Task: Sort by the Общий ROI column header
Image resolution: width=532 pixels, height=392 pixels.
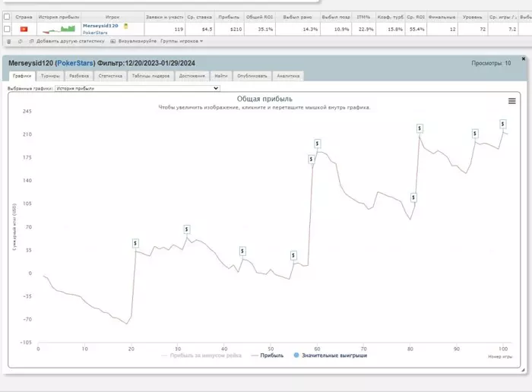Action: pyautogui.click(x=260, y=17)
